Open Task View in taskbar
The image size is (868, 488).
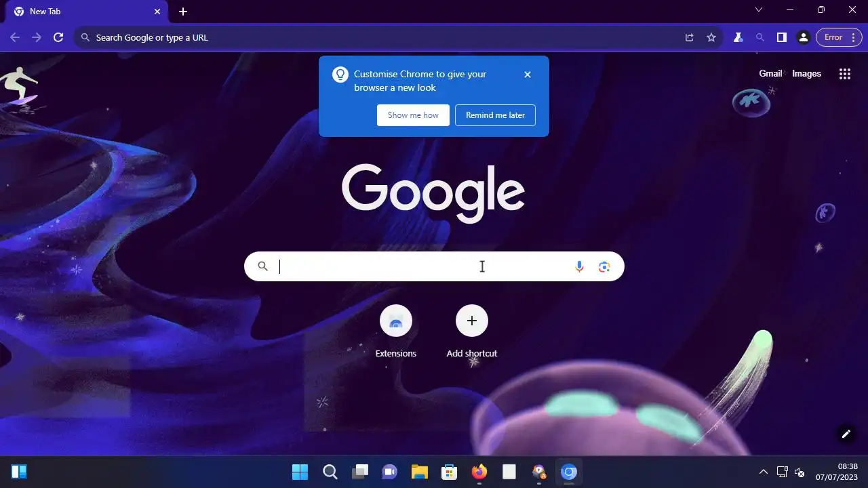click(x=359, y=472)
